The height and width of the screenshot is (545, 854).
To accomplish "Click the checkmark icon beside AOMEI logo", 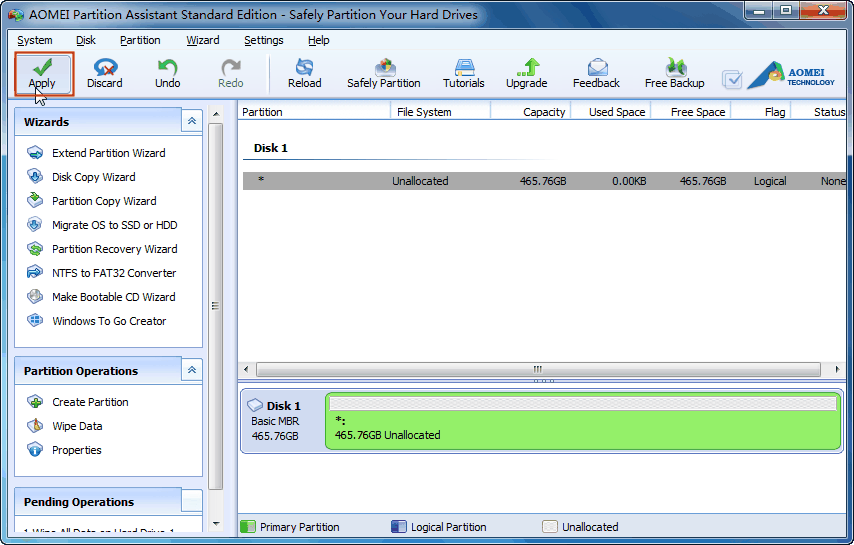I will (x=732, y=79).
